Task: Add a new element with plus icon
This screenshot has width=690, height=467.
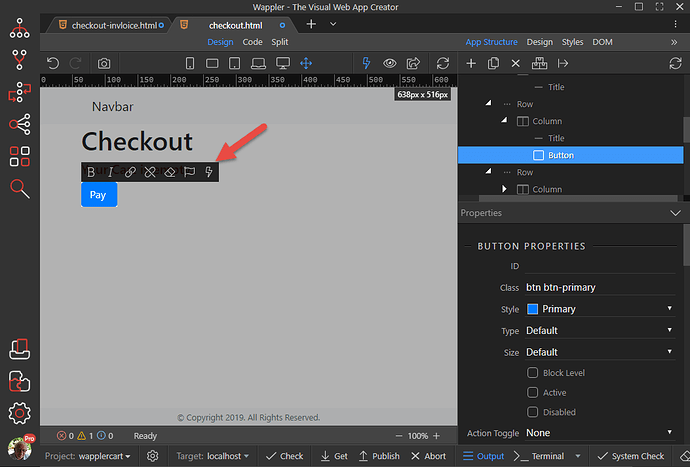Action: [x=471, y=63]
